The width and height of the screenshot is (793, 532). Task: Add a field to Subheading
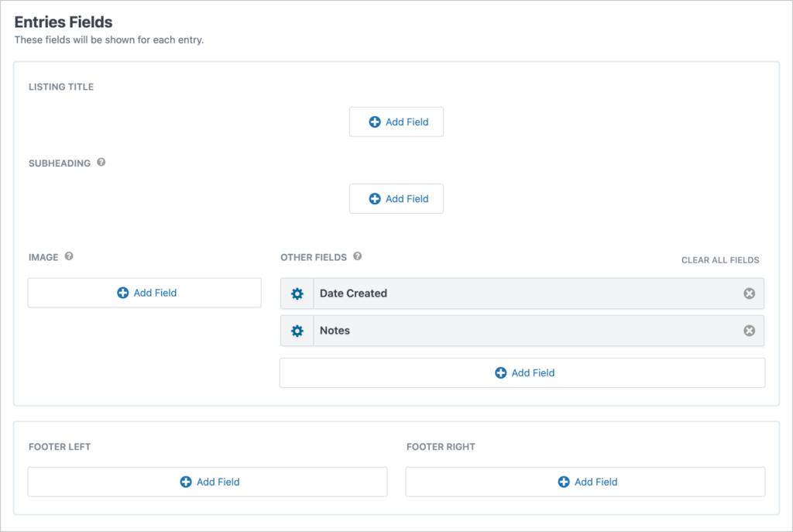coord(396,199)
